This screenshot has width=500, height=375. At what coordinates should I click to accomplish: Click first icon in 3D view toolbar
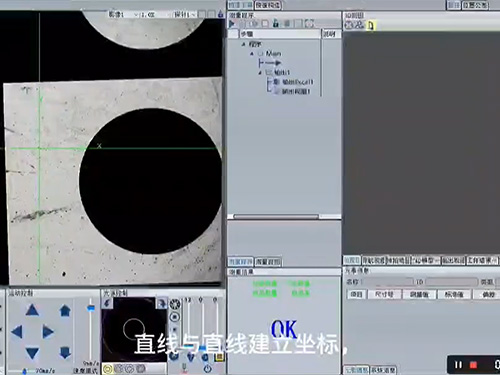(x=349, y=25)
